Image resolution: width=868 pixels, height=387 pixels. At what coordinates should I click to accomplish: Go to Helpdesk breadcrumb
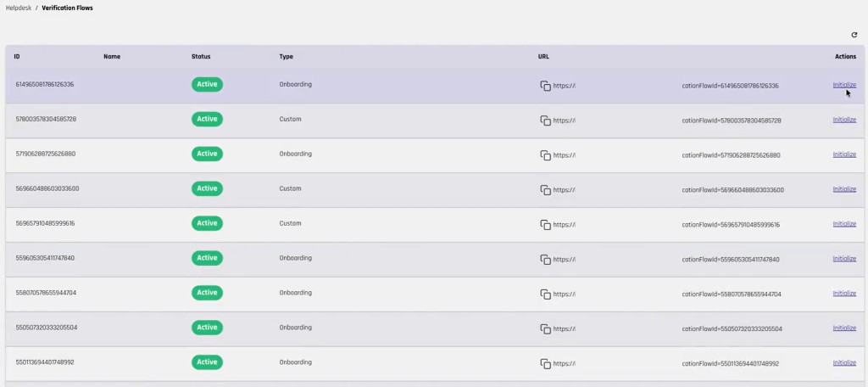[18, 8]
